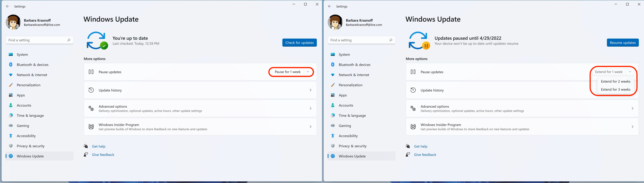Focus Find a setting field, left window

(x=39, y=40)
